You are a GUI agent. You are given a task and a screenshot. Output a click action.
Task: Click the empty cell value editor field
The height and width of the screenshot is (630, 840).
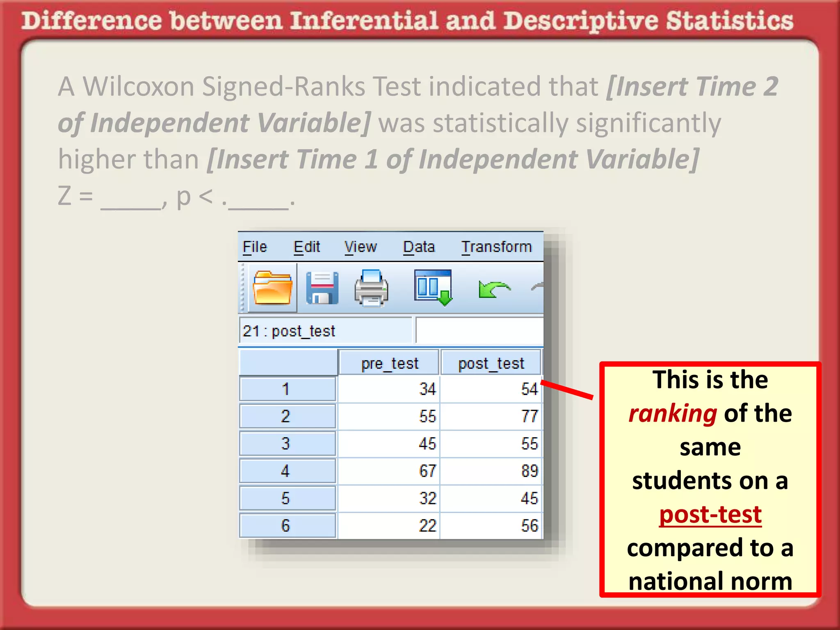click(x=479, y=331)
